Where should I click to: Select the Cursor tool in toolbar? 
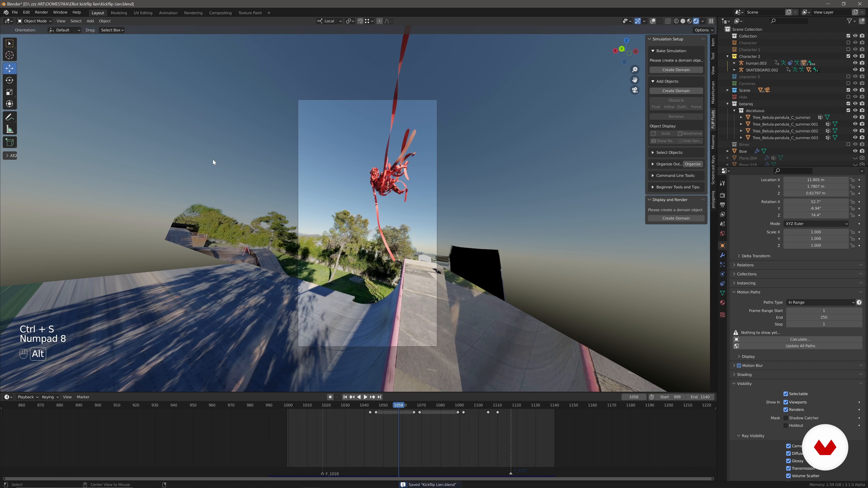[9, 55]
